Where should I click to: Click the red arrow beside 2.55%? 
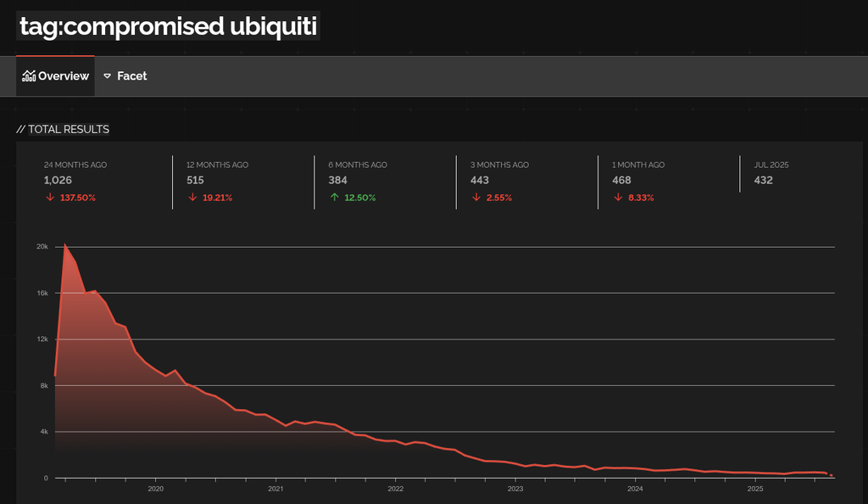coord(476,198)
